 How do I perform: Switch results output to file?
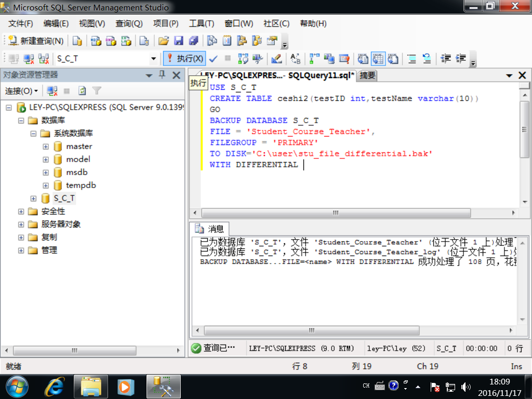click(393, 59)
